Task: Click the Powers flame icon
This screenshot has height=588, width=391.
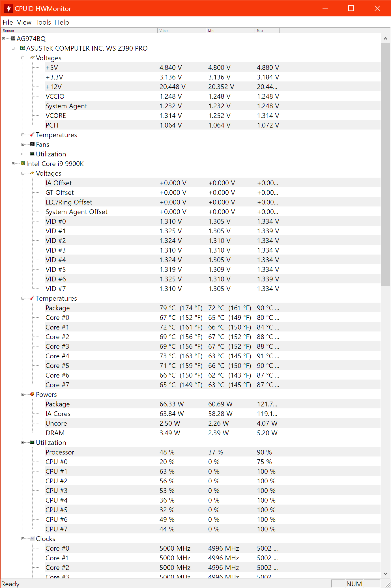Action: click(x=32, y=394)
